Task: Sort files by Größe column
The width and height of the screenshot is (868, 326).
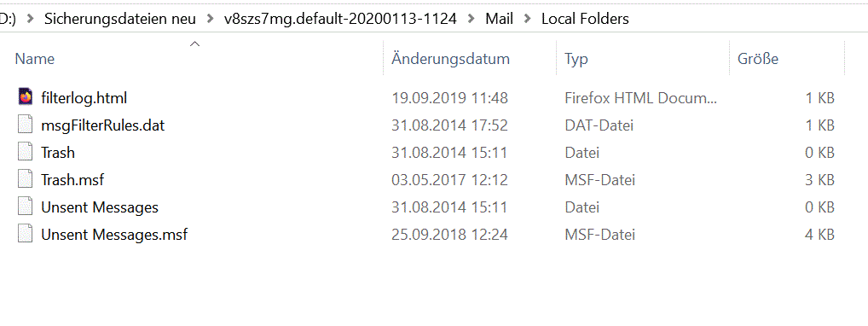Action: (758, 59)
